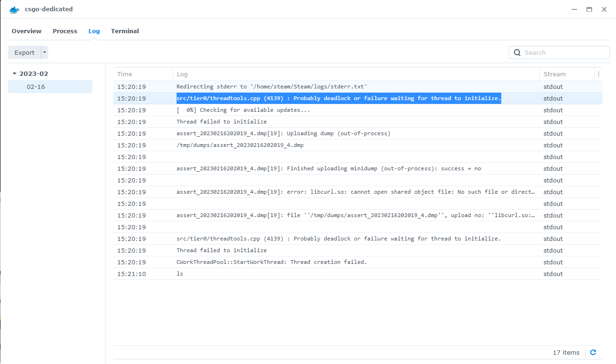Select the 02-16 date entry
Viewport: 616px width, 364px height.
50,87
